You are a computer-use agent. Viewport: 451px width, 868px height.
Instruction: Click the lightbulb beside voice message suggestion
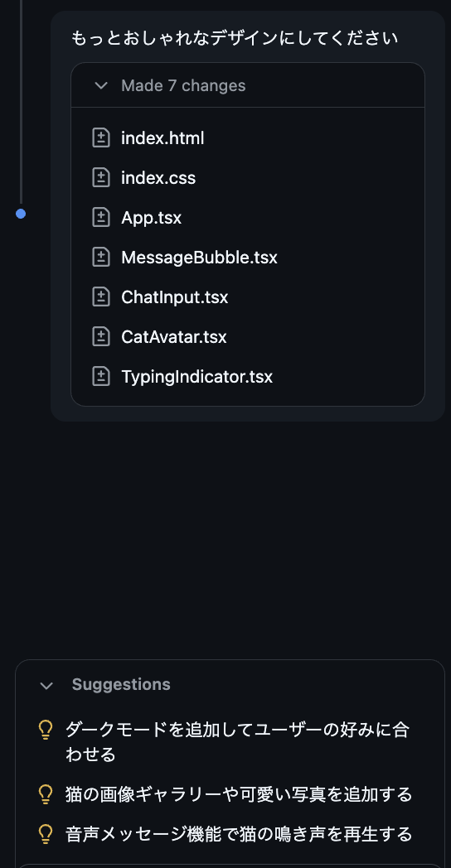coord(46,834)
